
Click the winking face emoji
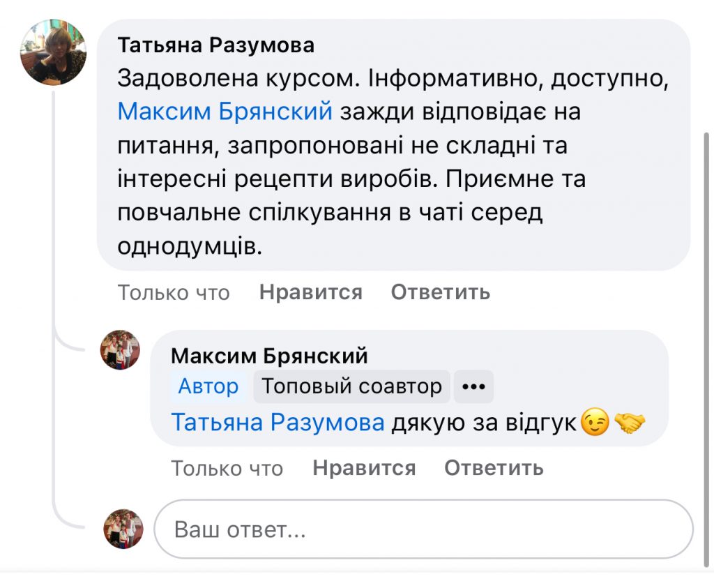coord(594,423)
